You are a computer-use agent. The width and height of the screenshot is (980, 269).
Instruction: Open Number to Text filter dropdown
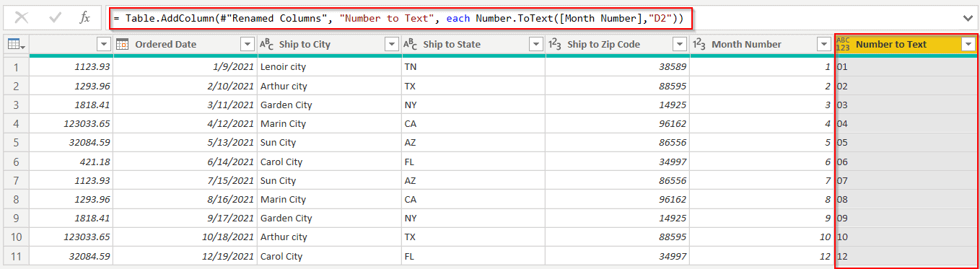pyautogui.click(x=968, y=44)
